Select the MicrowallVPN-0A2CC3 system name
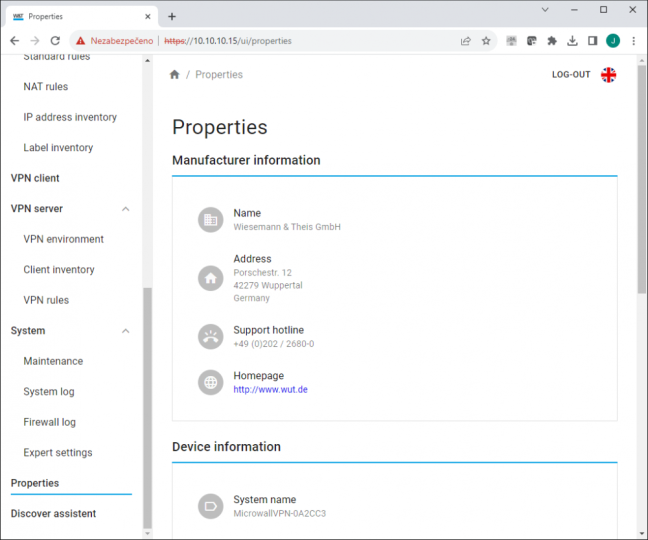This screenshot has width=648, height=540. (x=279, y=514)
